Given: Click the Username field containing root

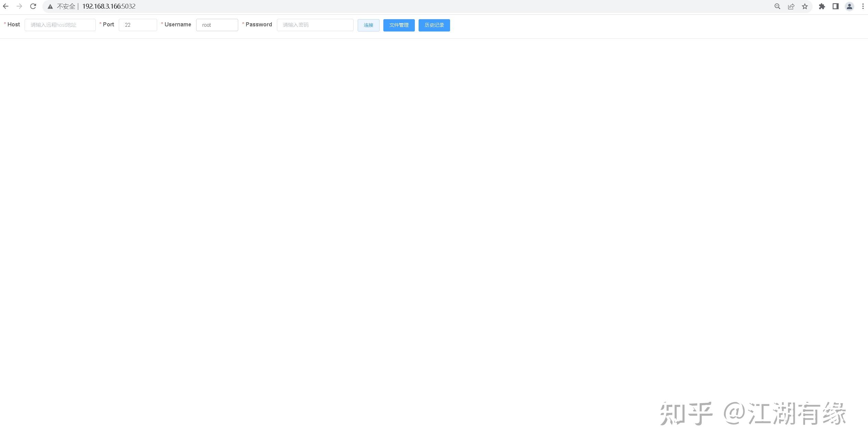Looking at the screenshot, I should 217,25.
